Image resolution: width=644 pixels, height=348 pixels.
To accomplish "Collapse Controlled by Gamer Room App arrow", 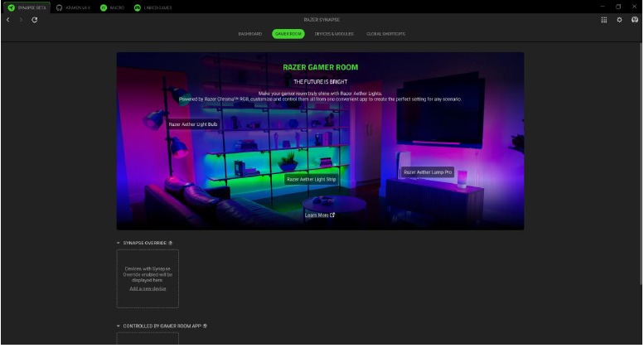I will coord(119,326).
